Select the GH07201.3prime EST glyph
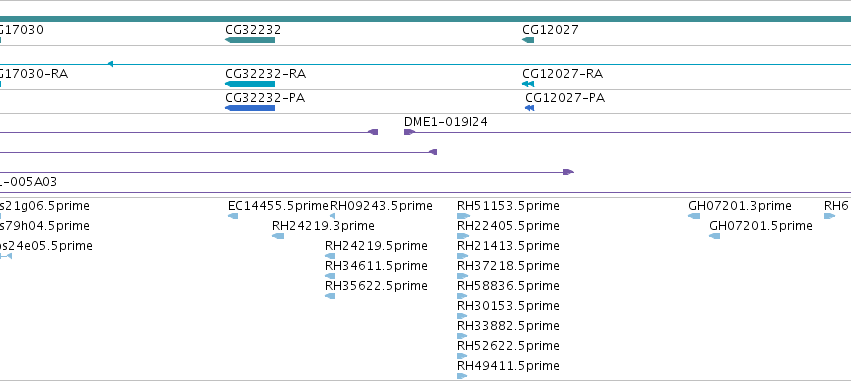851x381 pixels. pyautogui.click(x=694, y=215)
